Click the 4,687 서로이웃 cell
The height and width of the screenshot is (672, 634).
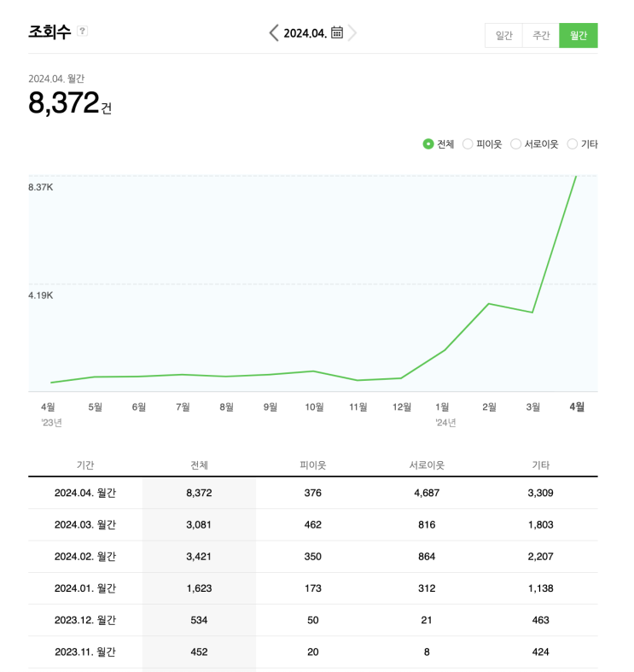tap(427, 493)
